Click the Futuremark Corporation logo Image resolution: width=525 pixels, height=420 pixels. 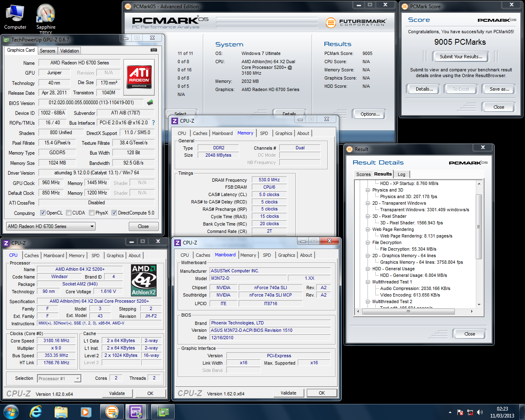(x=356, y=23)
